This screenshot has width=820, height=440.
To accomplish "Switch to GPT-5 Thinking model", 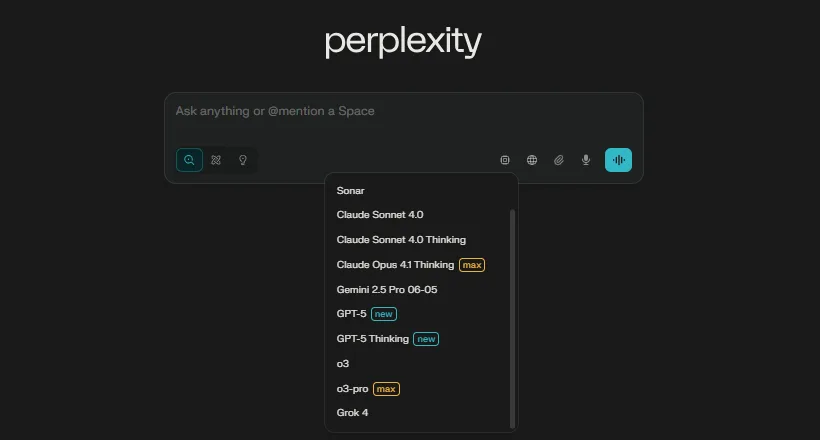I will pyautogui.click(x=373, y=339).
